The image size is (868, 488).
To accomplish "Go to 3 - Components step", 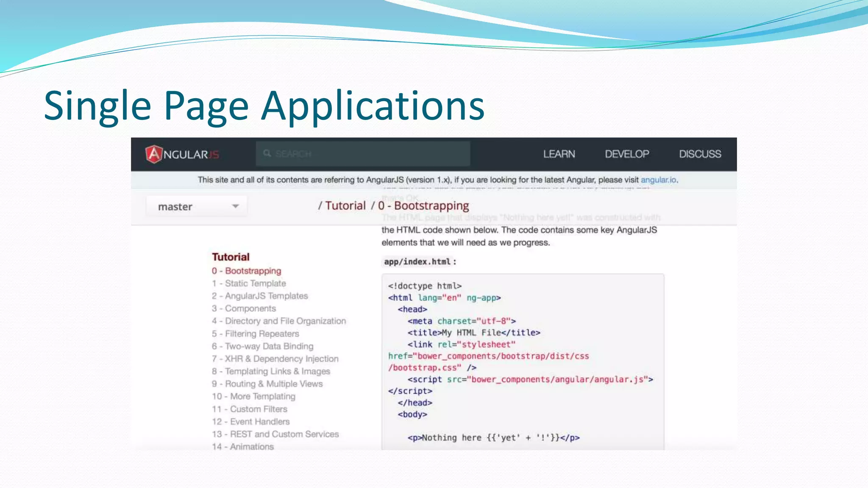I will 244,308.
